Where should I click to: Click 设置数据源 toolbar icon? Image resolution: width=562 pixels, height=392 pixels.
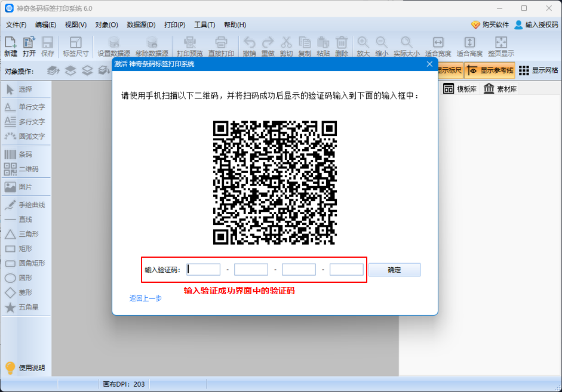(x=114, y=47)
